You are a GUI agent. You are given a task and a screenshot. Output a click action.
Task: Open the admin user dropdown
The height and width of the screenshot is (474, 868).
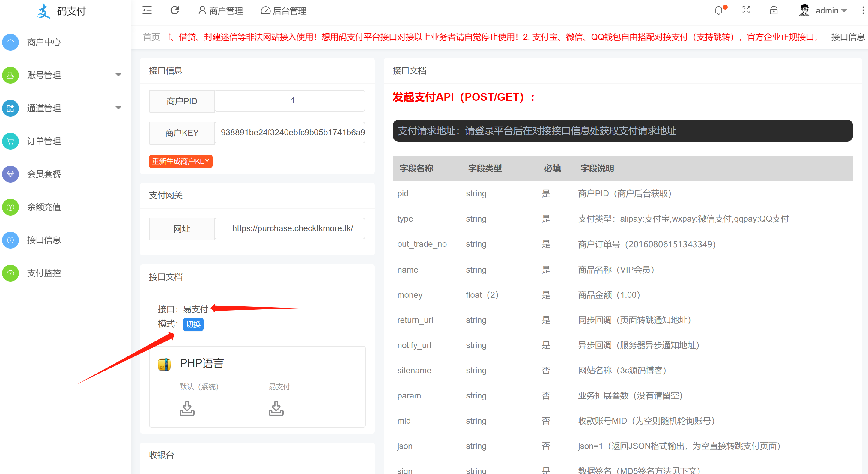pos(831,10)
